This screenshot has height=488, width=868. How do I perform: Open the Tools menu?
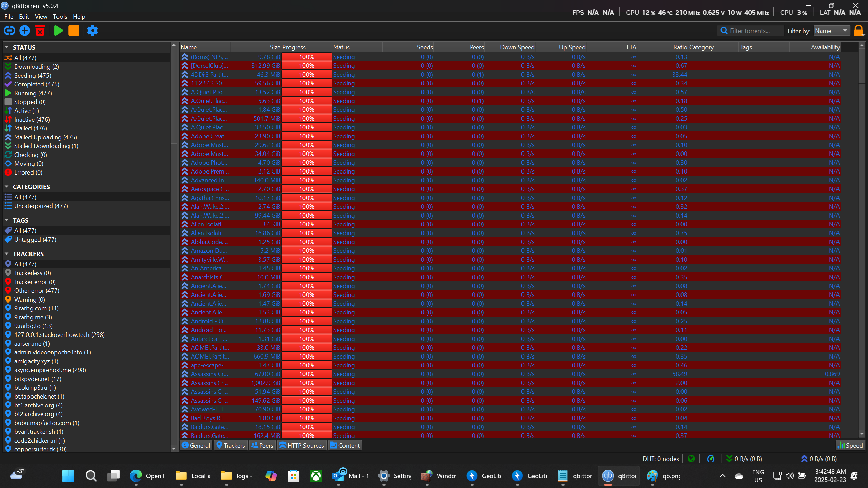click(x=60, y=16)
